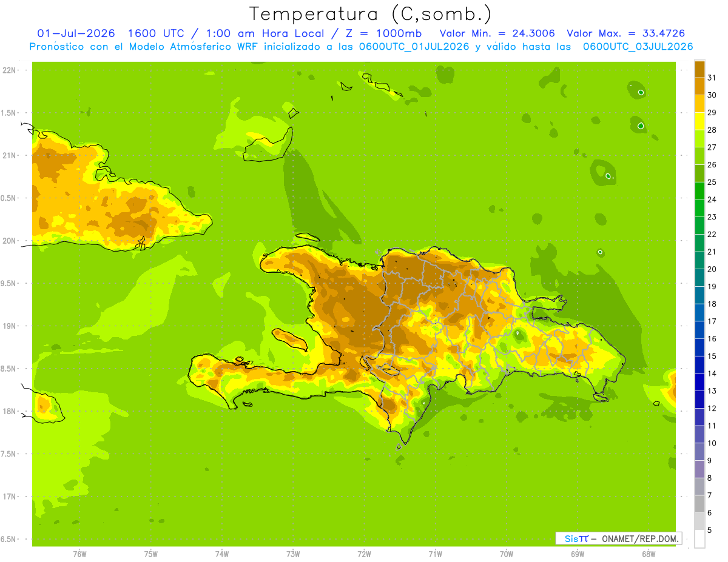The image size is (728, 562).
Task: Click the '0600UTC_03JUL2026' valid-until time
Action: coord(638,47)
